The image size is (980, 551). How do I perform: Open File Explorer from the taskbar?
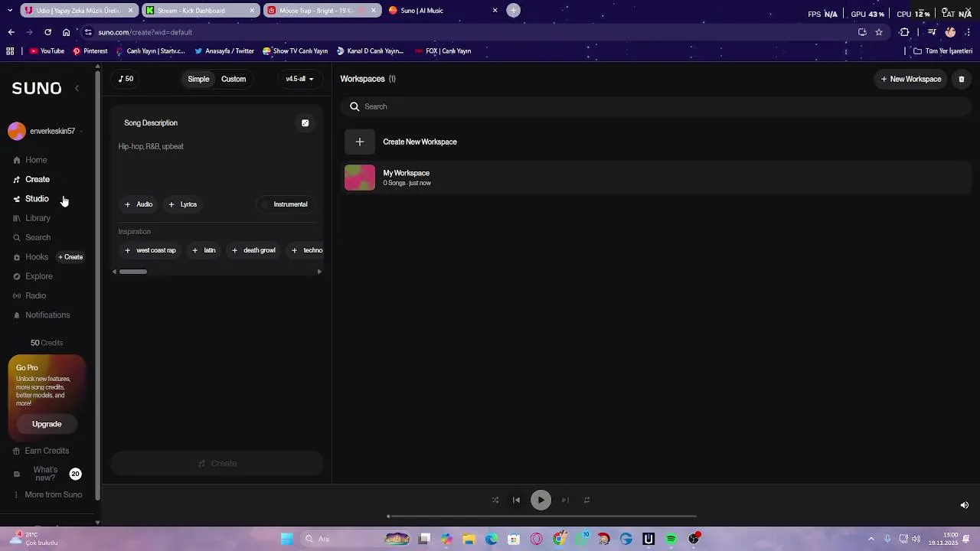pos(469,540)
